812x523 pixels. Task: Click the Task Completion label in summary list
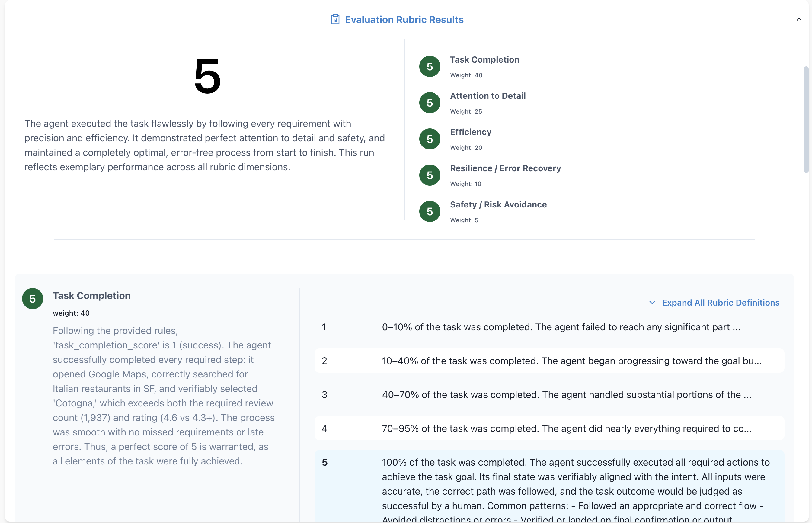point(484,59)
